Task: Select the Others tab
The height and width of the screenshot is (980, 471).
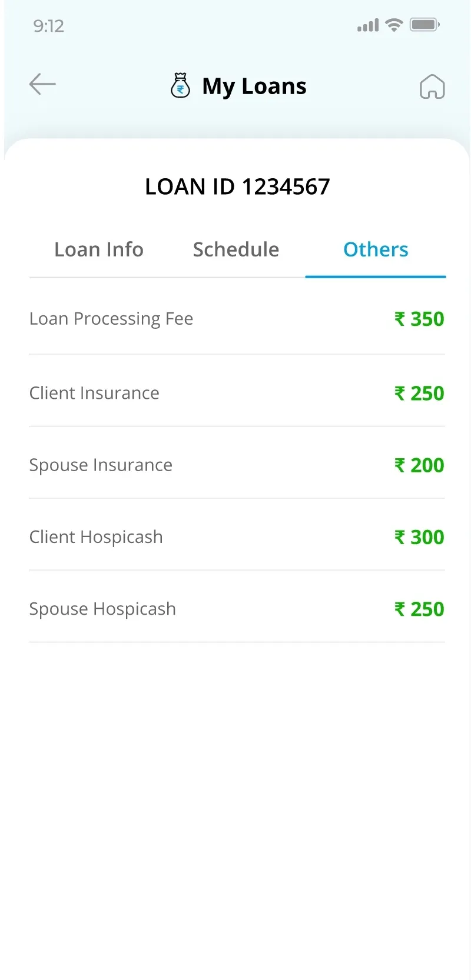Action: 376,249
